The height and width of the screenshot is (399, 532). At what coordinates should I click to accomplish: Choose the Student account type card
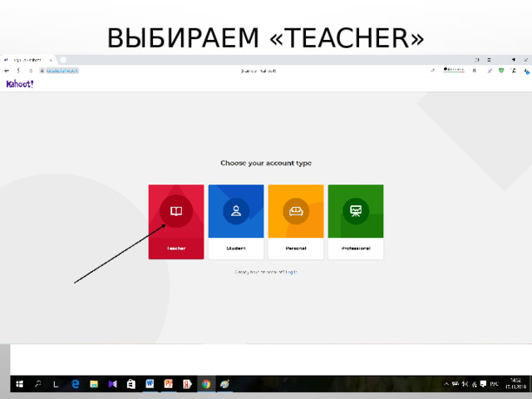click(x=236, y=222)
